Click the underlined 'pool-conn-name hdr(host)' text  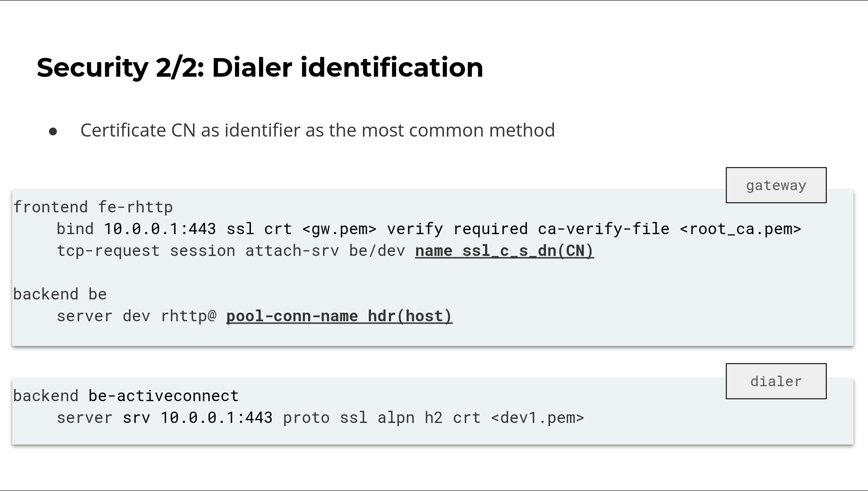pos(339,316)
